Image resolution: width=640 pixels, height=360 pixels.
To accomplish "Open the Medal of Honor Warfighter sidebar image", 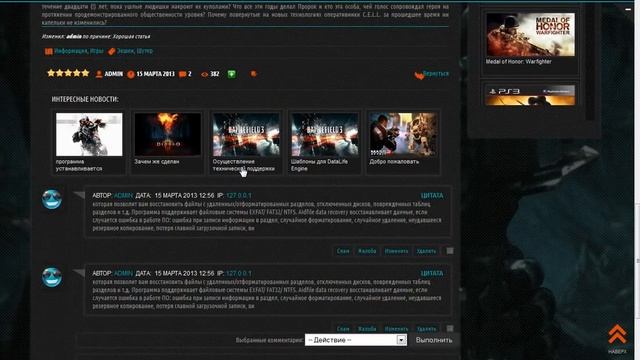I will [x=530, y=35].
